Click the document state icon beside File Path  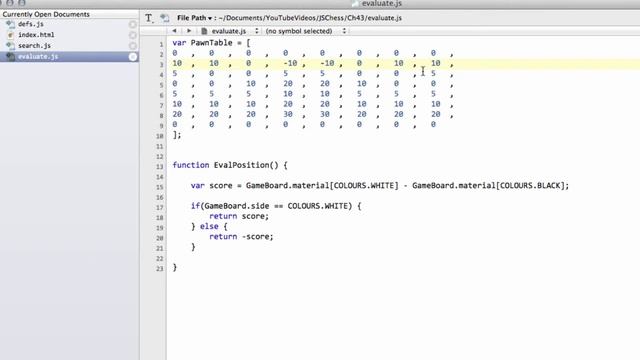click(164, 18)
